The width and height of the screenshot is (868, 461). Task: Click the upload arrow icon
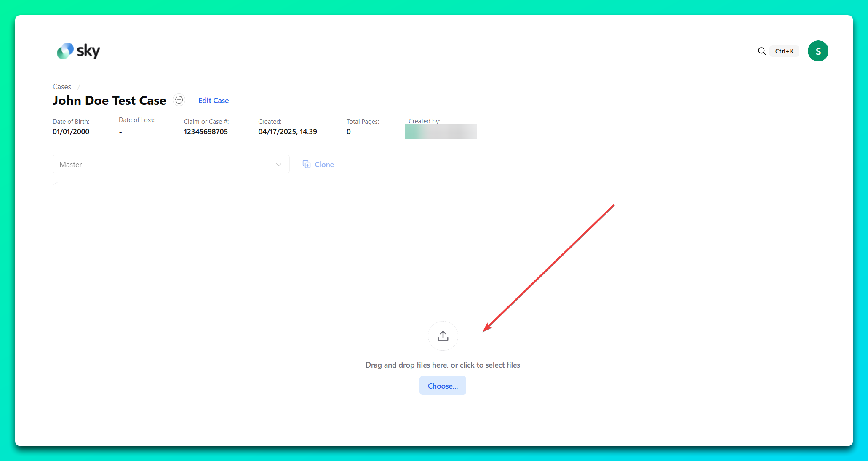pos(443,336)
